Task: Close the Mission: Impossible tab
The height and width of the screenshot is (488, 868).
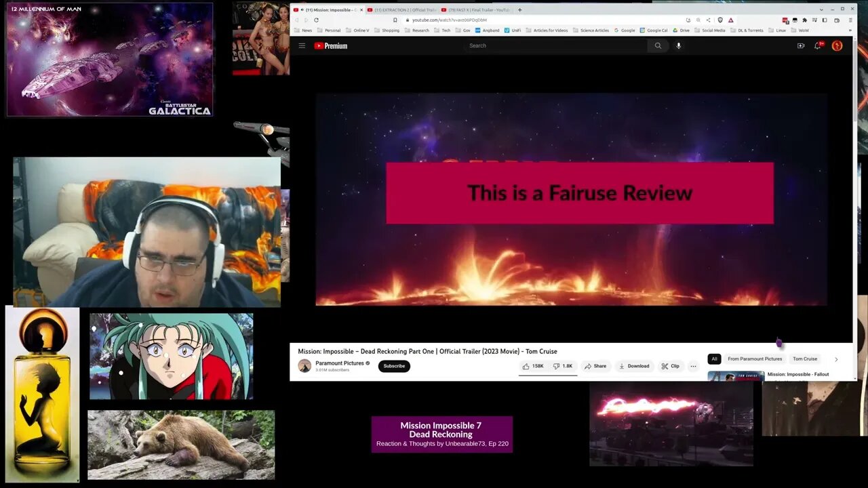Action: pyautogui.click(x=361, y=9)
